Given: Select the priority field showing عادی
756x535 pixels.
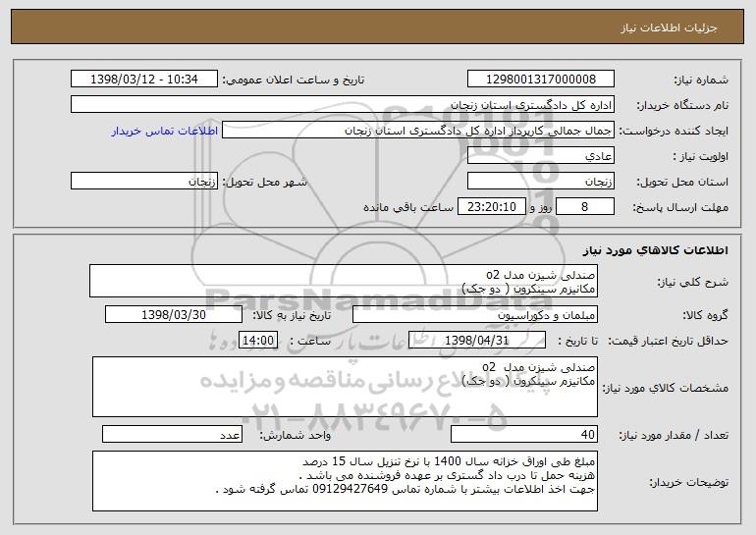Looking at the screenshot, I should point(540,156).
